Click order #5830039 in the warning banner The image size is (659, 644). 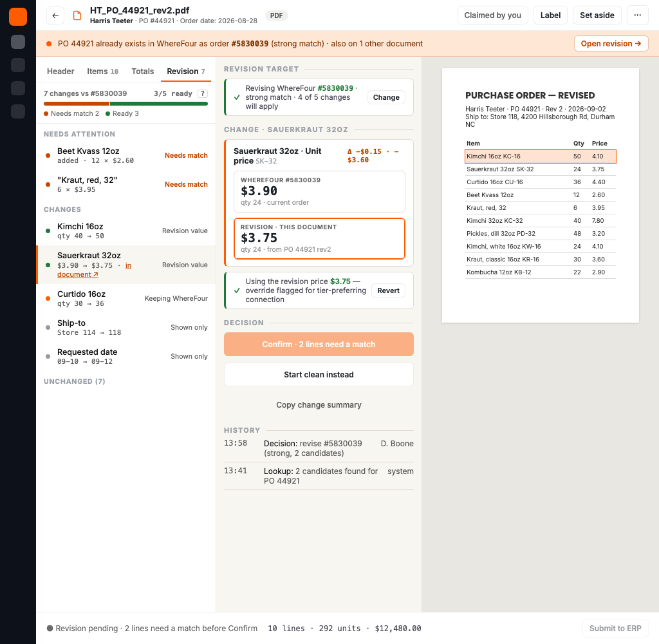click(x=250, y=44)
